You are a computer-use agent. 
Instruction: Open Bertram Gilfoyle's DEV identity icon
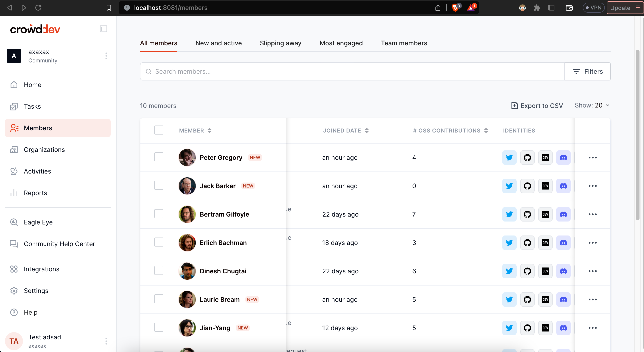tap(545, 214)
